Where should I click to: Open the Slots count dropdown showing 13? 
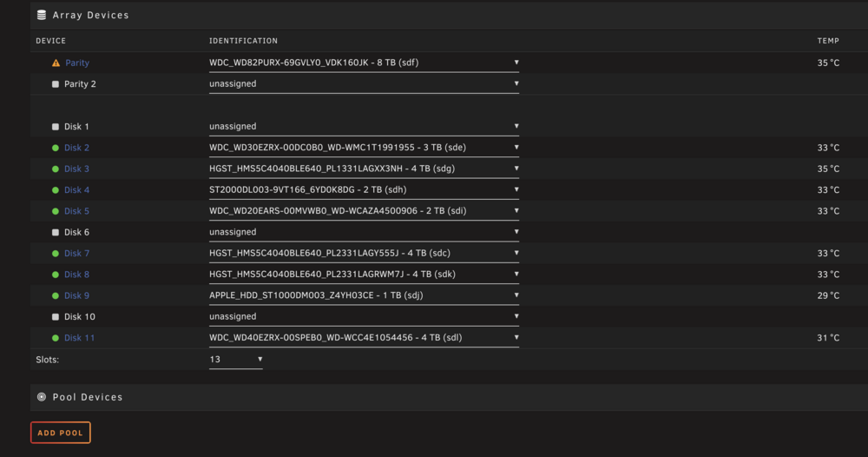tap(236, 360)
